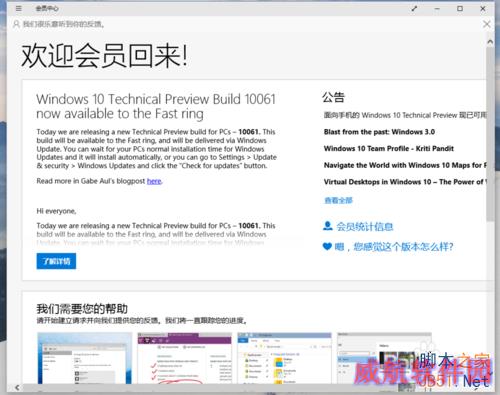Open 'Windows 10 Team Profile - Kriti Pandit'

[389, 149]
